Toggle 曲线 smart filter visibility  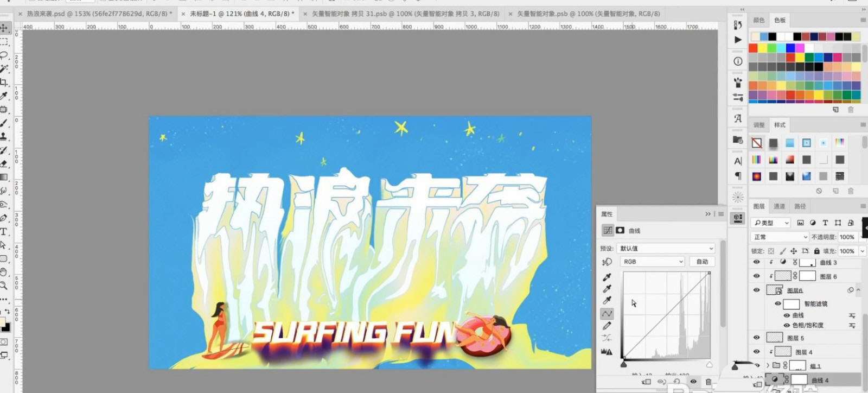[787, 315]
